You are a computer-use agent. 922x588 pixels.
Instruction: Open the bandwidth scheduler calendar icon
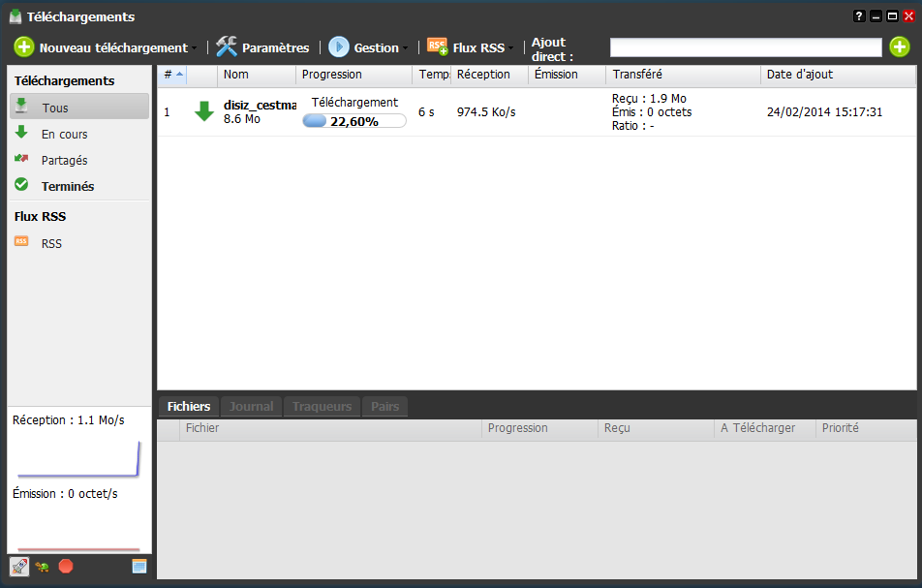138,567
